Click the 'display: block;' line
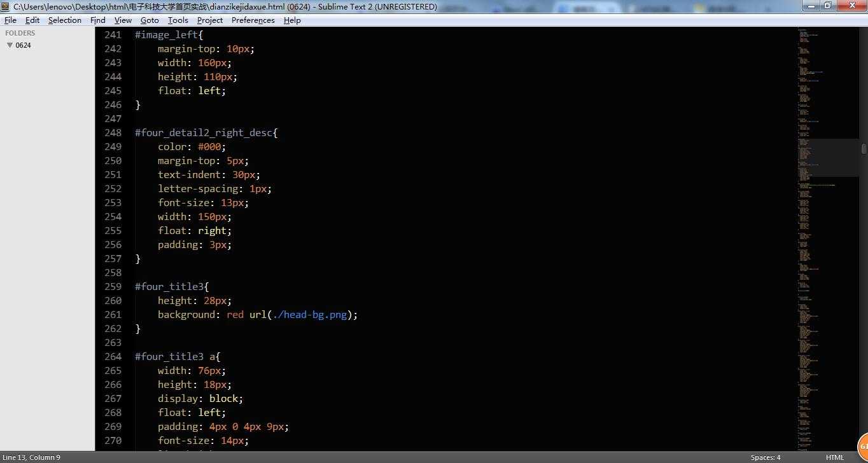The image size is (868, 463). 200,399
